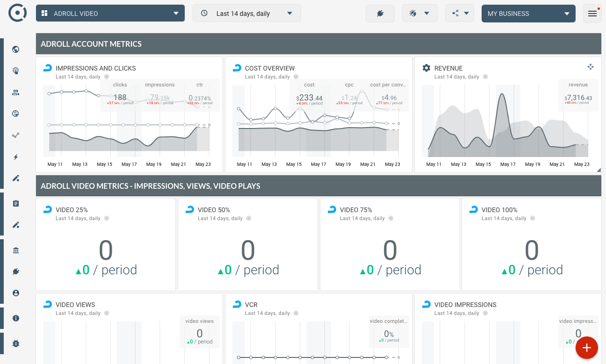Click the clicks value 188
Image resolution: width=606 pixels, height=364 pixels.
pyautogui.click(x=120, y=98)
